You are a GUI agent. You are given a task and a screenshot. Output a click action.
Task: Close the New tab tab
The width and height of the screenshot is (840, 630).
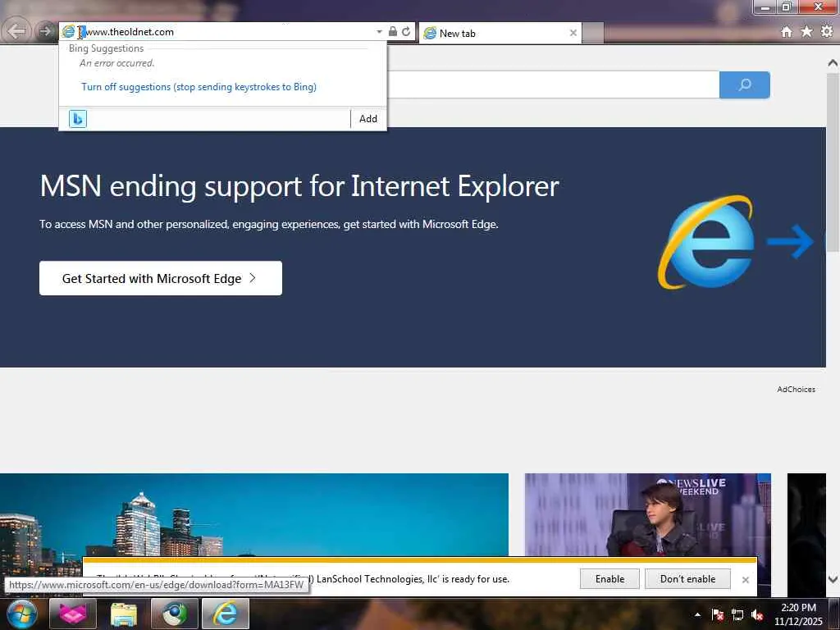(573, 33)
